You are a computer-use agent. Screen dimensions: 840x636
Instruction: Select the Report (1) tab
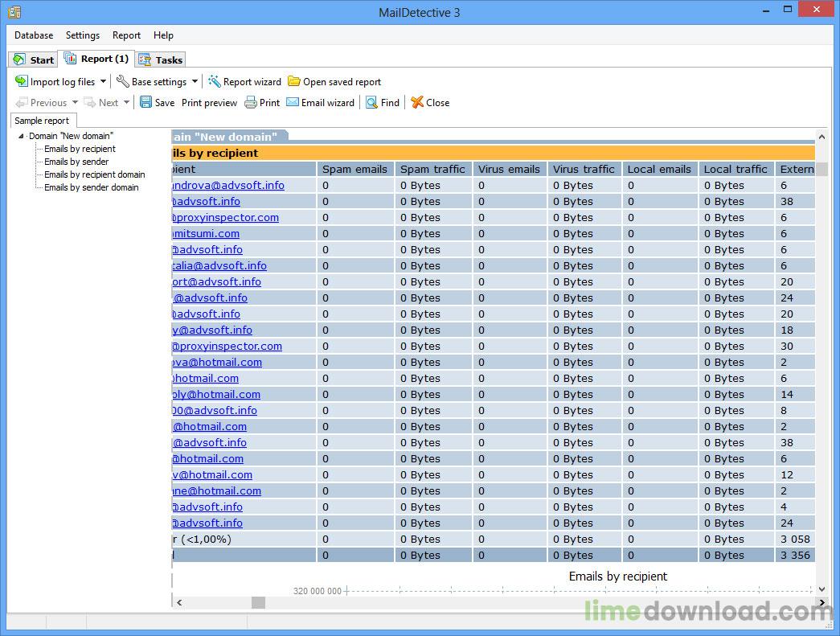[x=96, y=59]
